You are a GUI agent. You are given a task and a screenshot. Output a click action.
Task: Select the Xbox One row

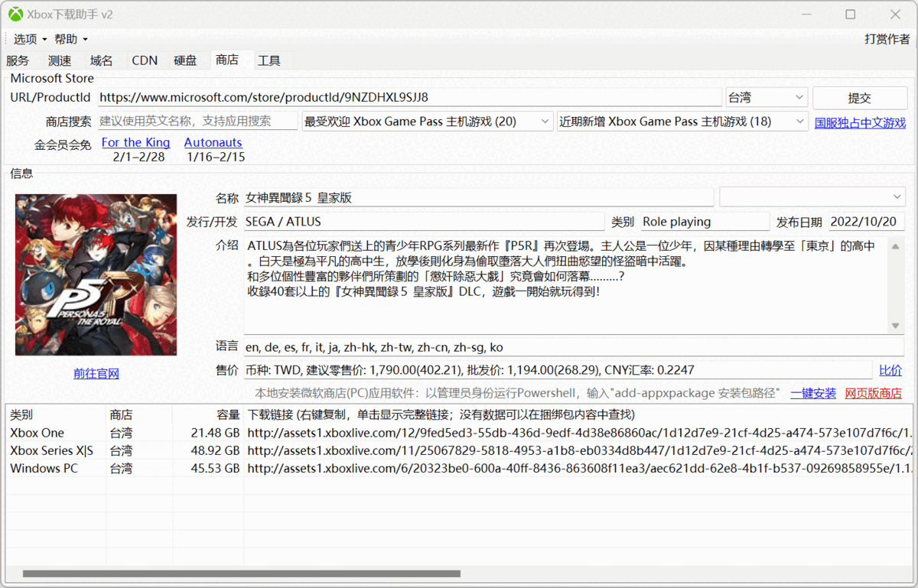tap(459, 433)
